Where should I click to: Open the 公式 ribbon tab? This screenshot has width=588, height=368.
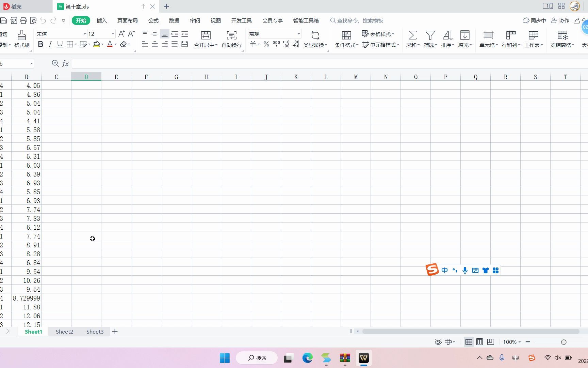coord(153,20)
